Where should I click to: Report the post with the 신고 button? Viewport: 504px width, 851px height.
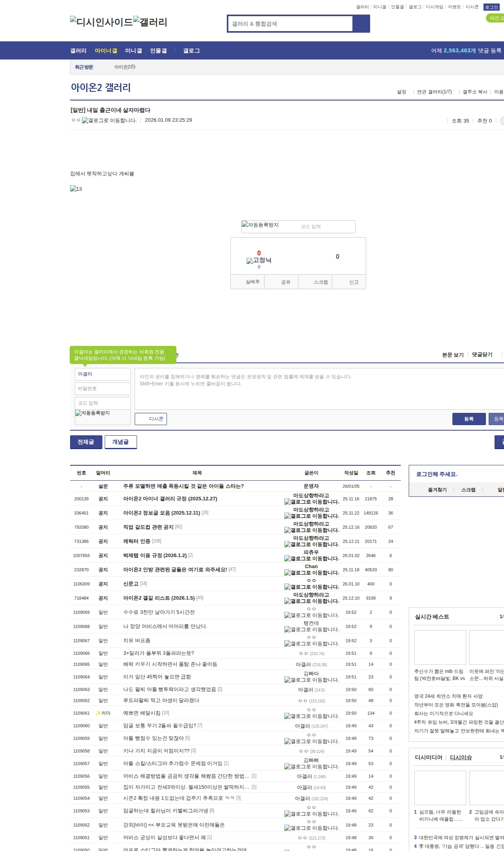tap(349, 282)
